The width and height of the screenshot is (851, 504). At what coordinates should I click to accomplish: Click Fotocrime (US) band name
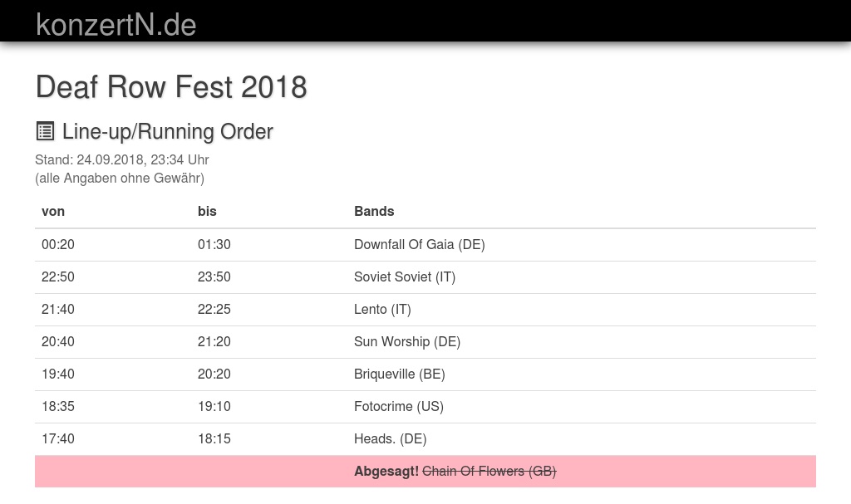pyautogui.click(x=399, y=406)
